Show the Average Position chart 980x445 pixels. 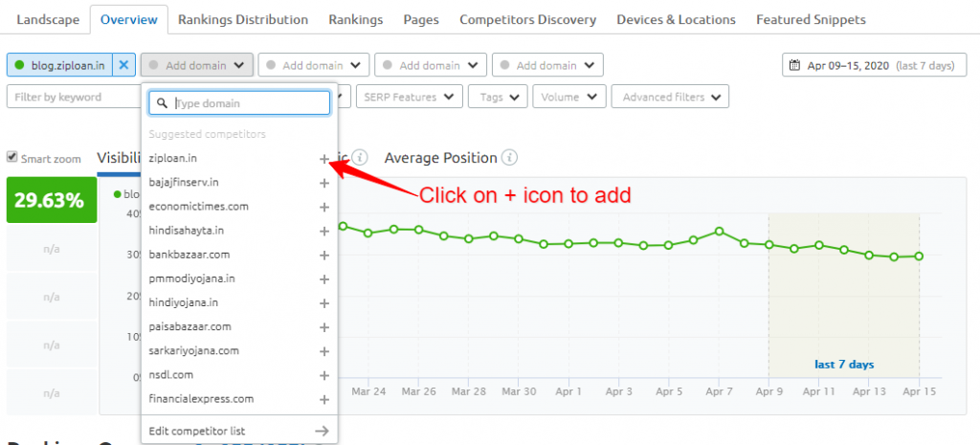point(440,158)
